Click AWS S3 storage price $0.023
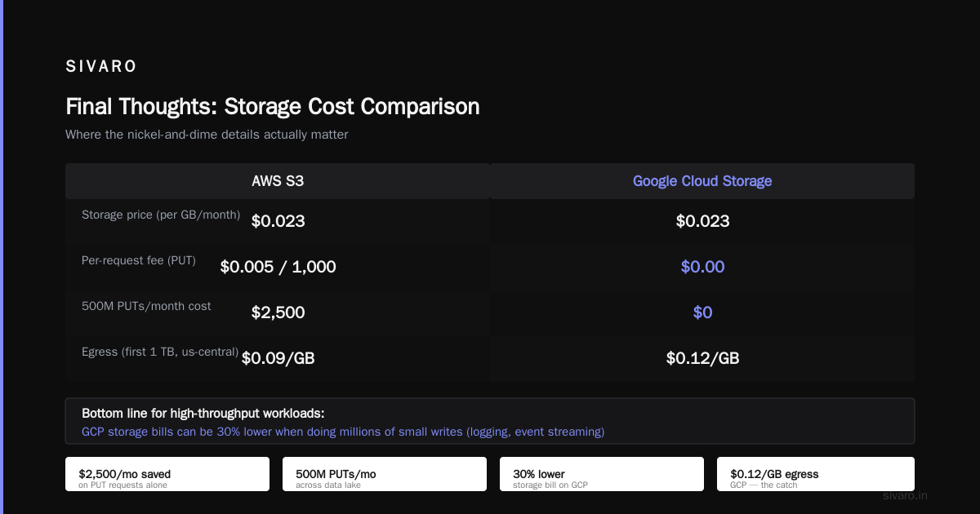Image resolution: width=980 pixels, height=514 pixels. pyautogui.click(x=278, y=221)
